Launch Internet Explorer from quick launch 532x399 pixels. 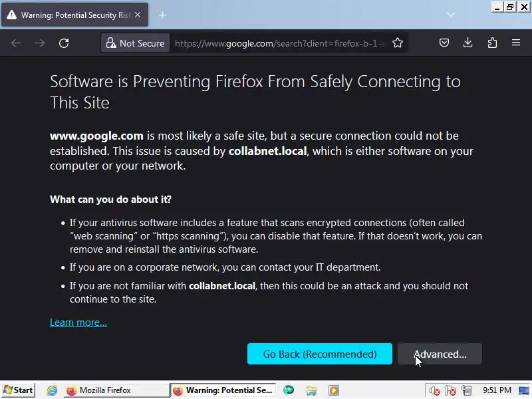[x=52, y=390]
